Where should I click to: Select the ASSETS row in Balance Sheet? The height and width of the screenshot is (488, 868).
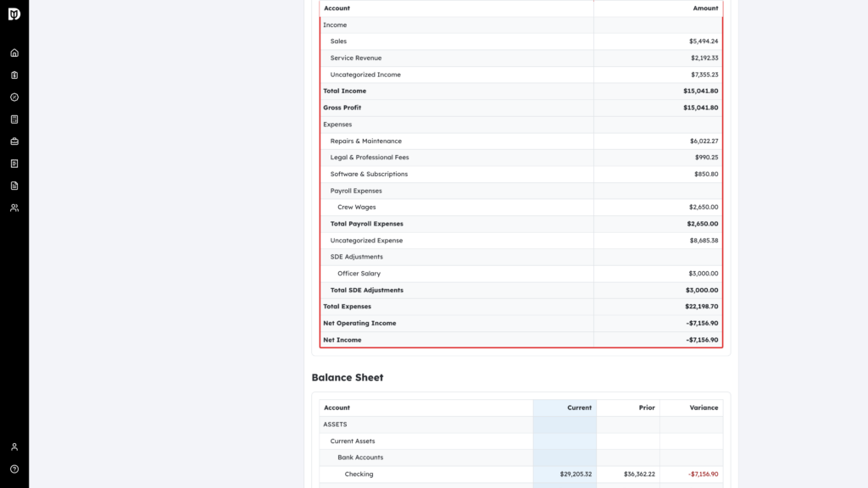pos(521,424)
